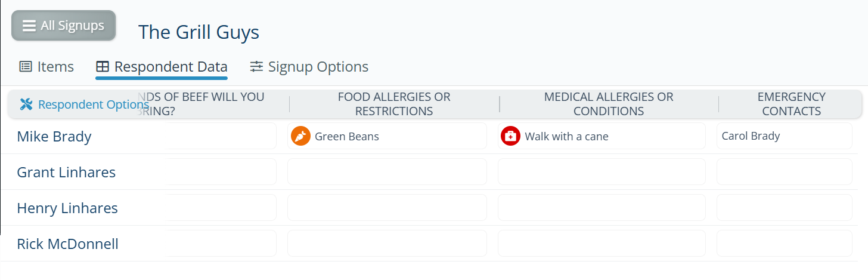Select respondent name Rick McDonnell
The image size is (868, 280).
coord(67,244)
